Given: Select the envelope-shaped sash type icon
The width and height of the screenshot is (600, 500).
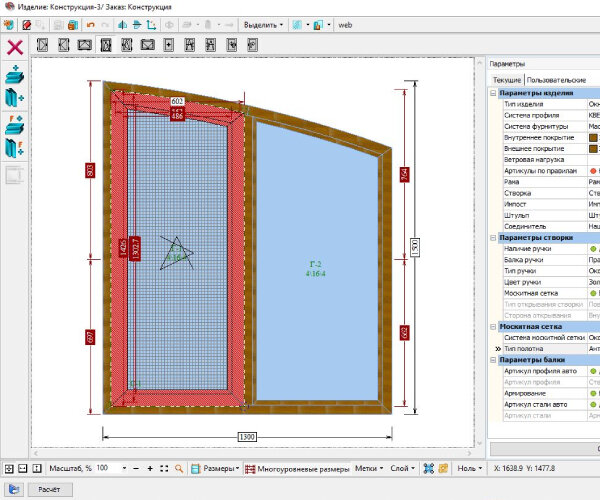Looking at the screenshot, I should click(148, 45).
